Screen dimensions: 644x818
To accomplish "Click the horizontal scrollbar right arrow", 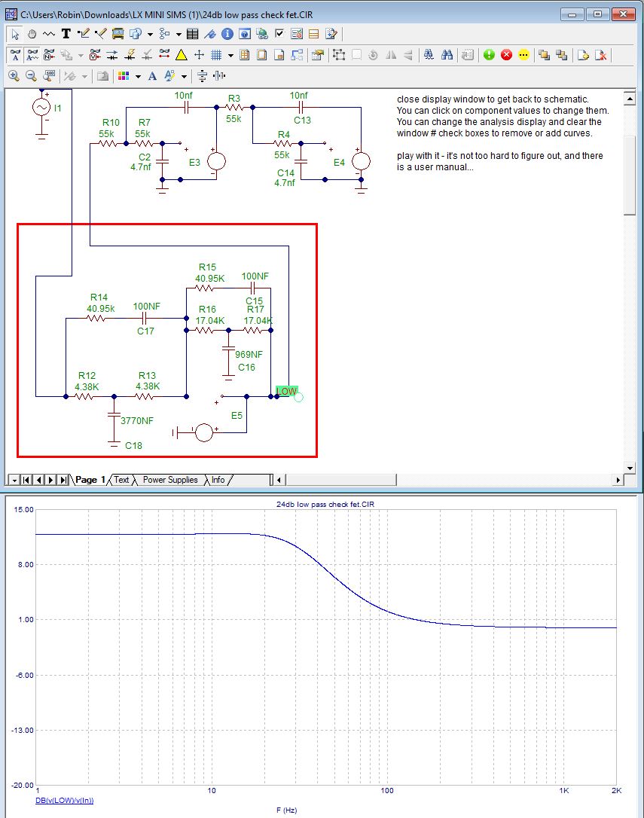I will pyautogui.click(x=618, y=480).
